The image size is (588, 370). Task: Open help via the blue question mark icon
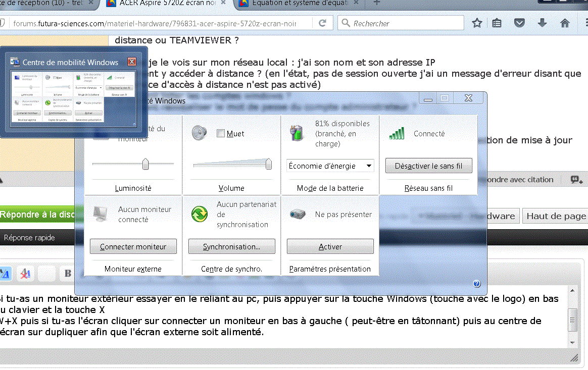click(x=477, y=284)
